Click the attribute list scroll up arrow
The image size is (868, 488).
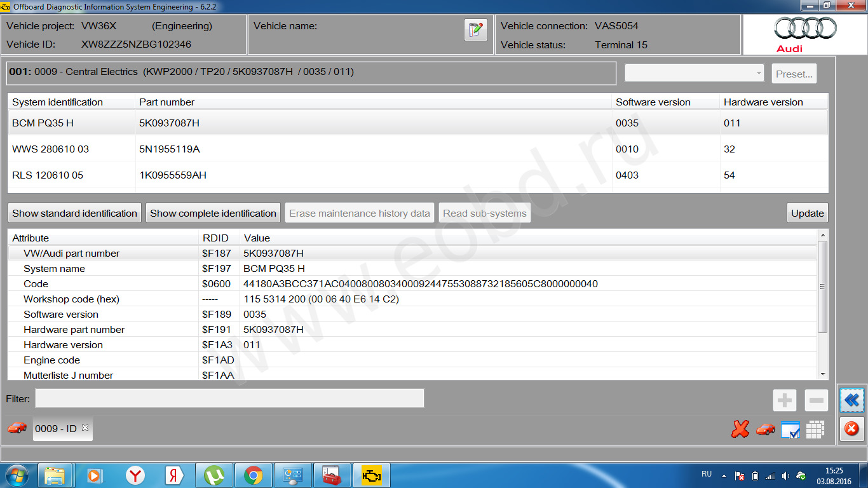tap(823, 235)
